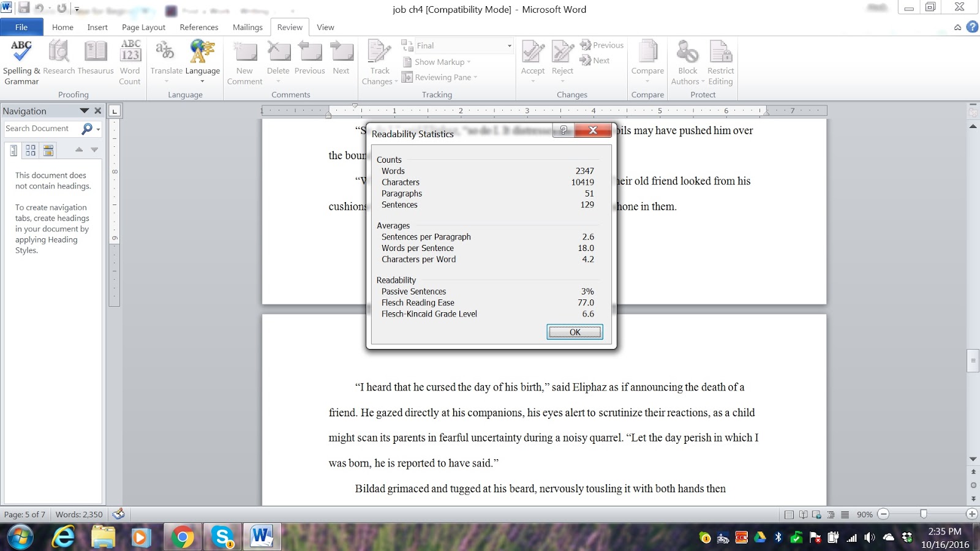Click Words: 2,350 in status bar

point(79,514)
